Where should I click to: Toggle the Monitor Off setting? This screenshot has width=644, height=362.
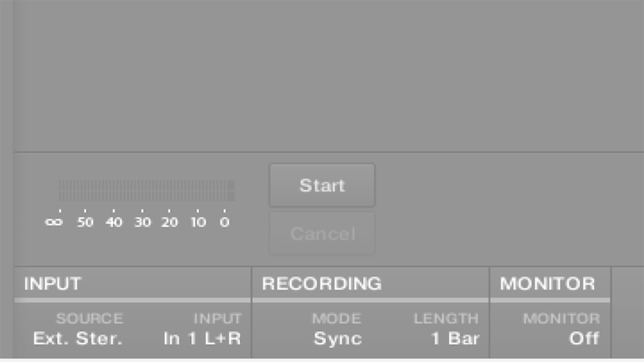point(584,339)
